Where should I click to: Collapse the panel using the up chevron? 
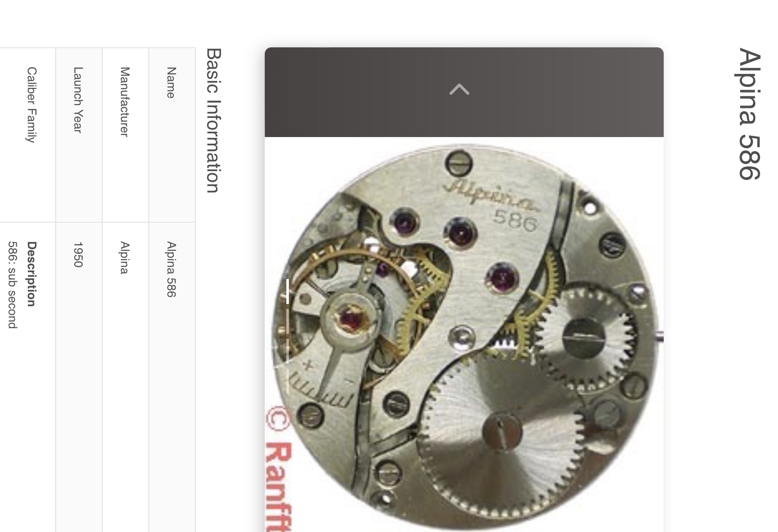pyautogui.click(x=459, y=89)
